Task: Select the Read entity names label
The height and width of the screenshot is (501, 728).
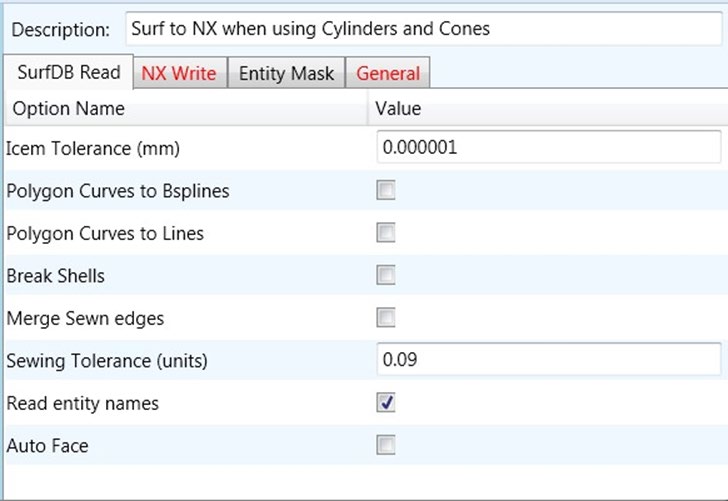Action: click(83, 403)
